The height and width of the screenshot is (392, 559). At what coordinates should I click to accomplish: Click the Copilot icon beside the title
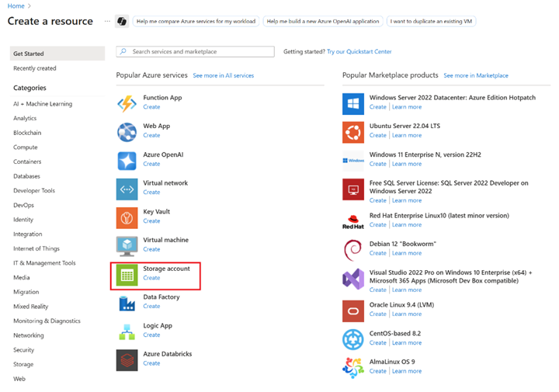click(121, 22)
